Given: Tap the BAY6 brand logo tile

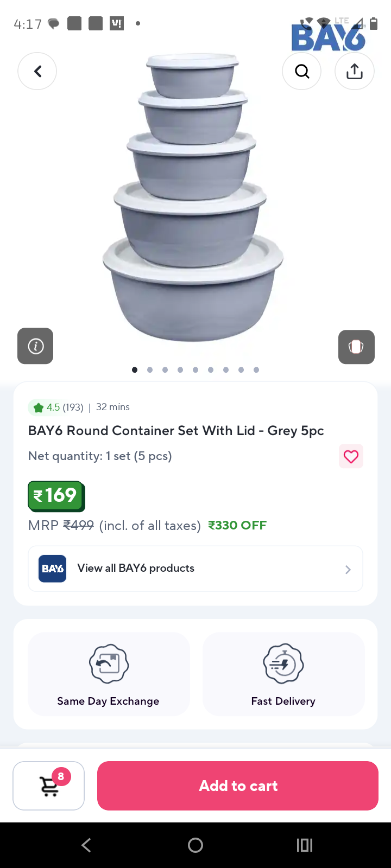Looking at the screenshot, I should point(53,569).
